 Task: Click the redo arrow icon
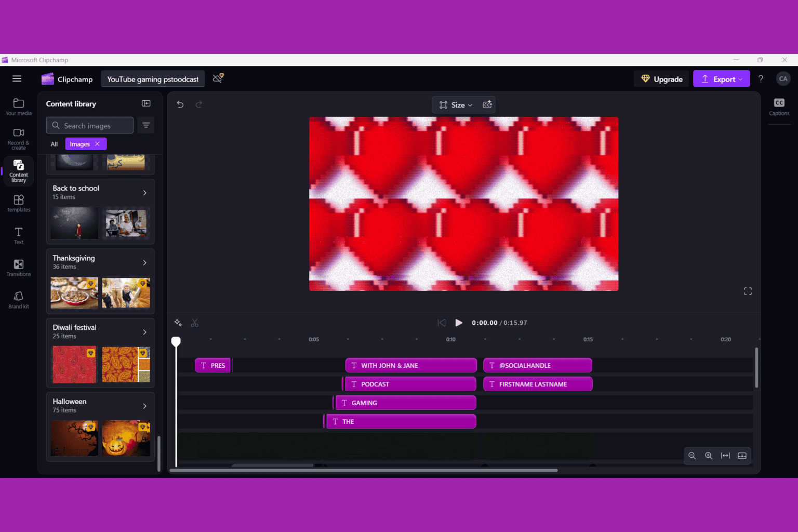coord(199,104)
